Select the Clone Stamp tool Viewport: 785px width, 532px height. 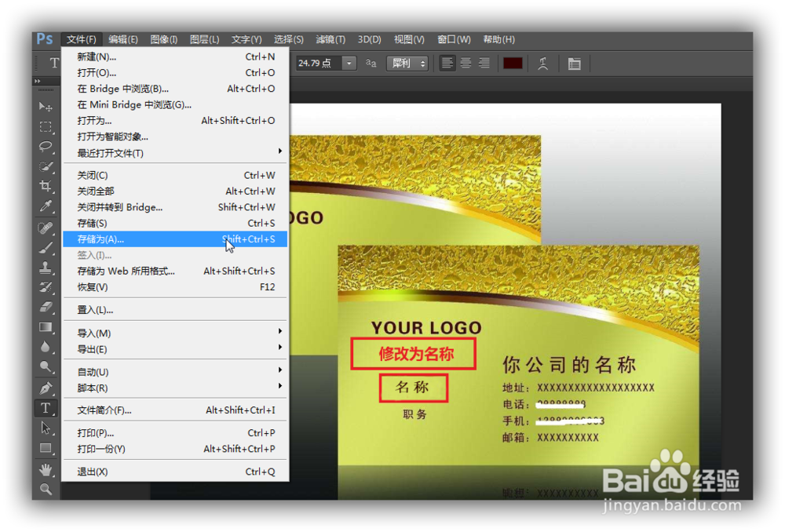click(46, 268)
